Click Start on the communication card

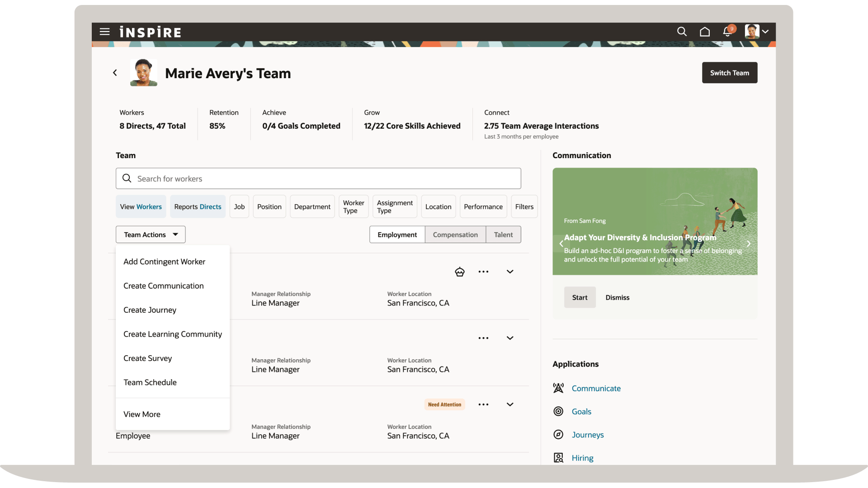click(579, 297)
